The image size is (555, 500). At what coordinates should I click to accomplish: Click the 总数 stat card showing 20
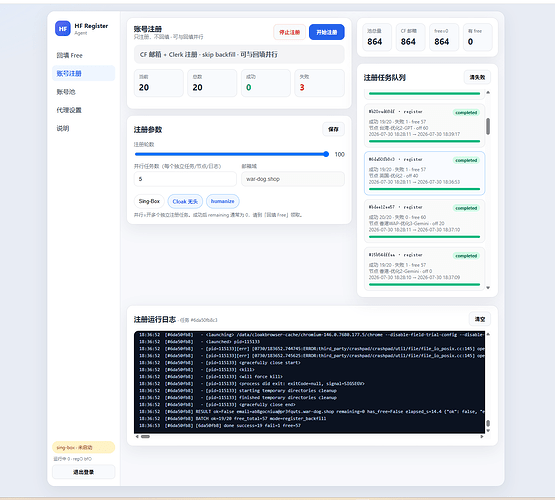click(212, 83)
